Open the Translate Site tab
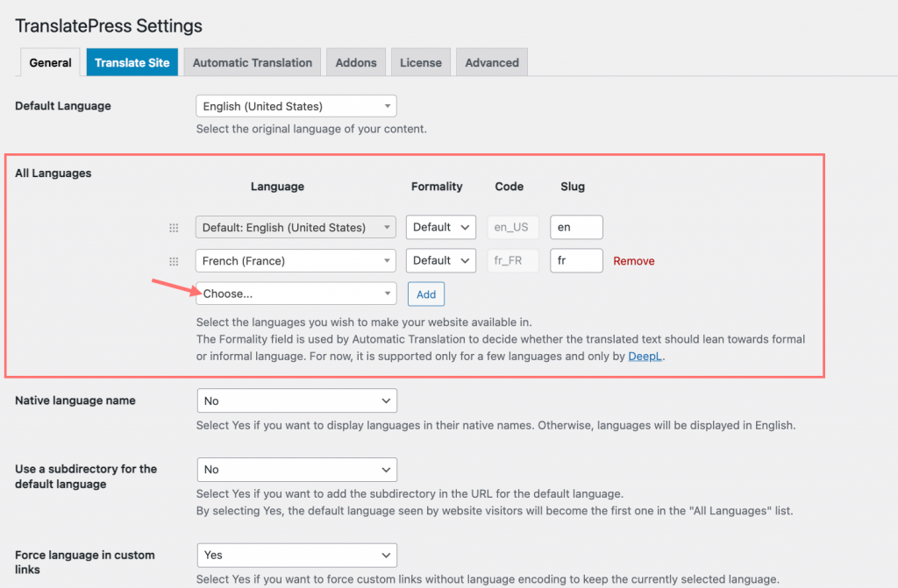 point(132,62)
